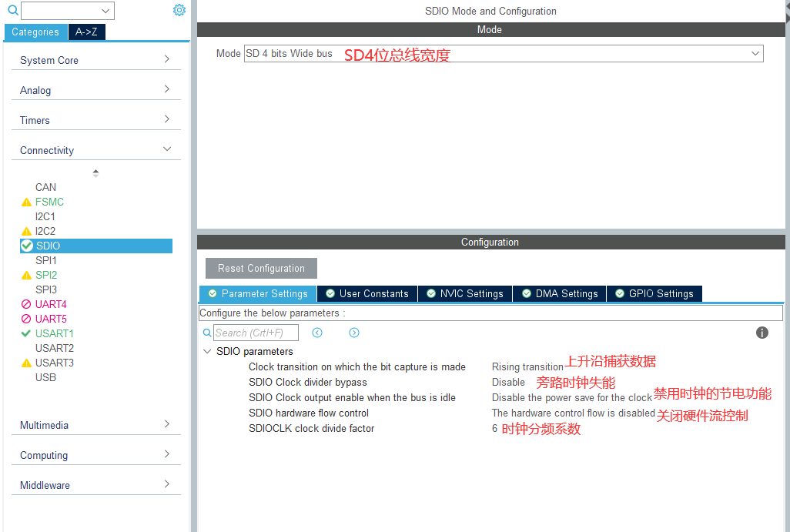The width and height of the screenshot is (790, 532).
Task: Click the SPI2 warning triangle icon
Action: [26, 276]
